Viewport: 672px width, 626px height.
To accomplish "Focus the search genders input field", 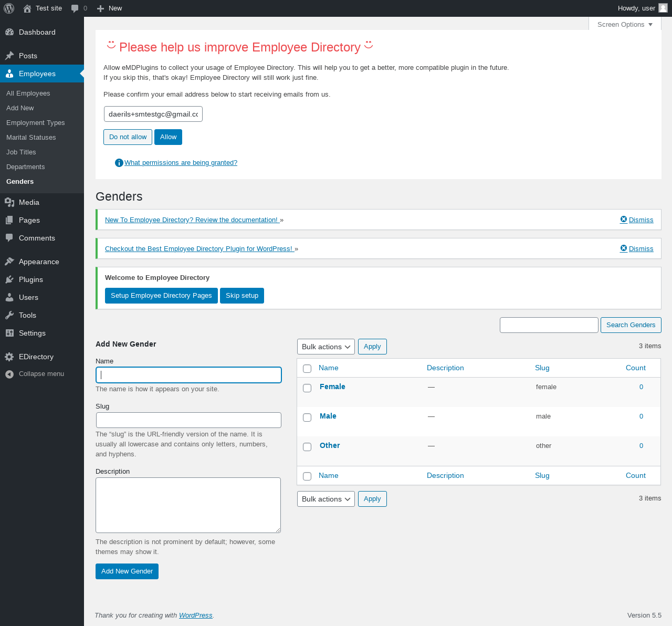I will pos(549,325).
